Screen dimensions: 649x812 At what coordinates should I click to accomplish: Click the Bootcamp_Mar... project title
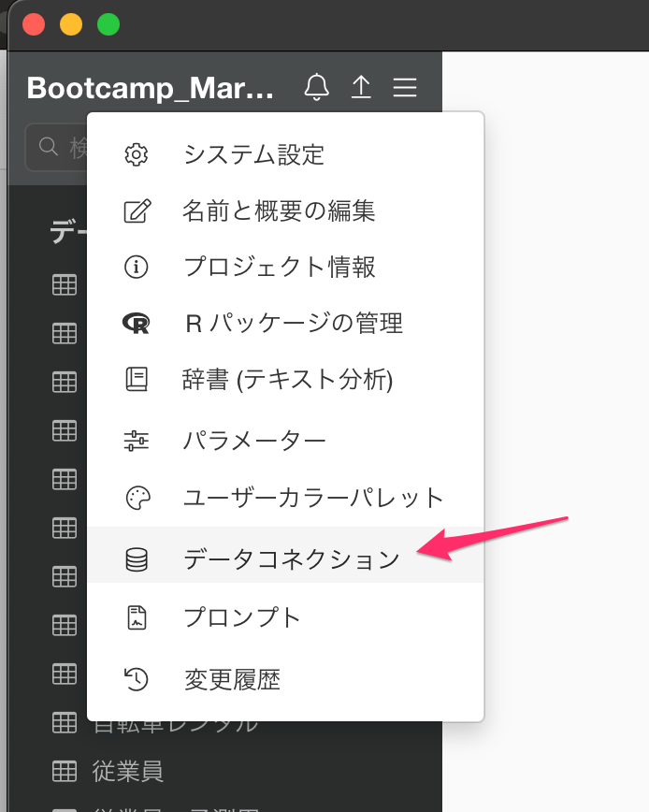coord(150,88)
